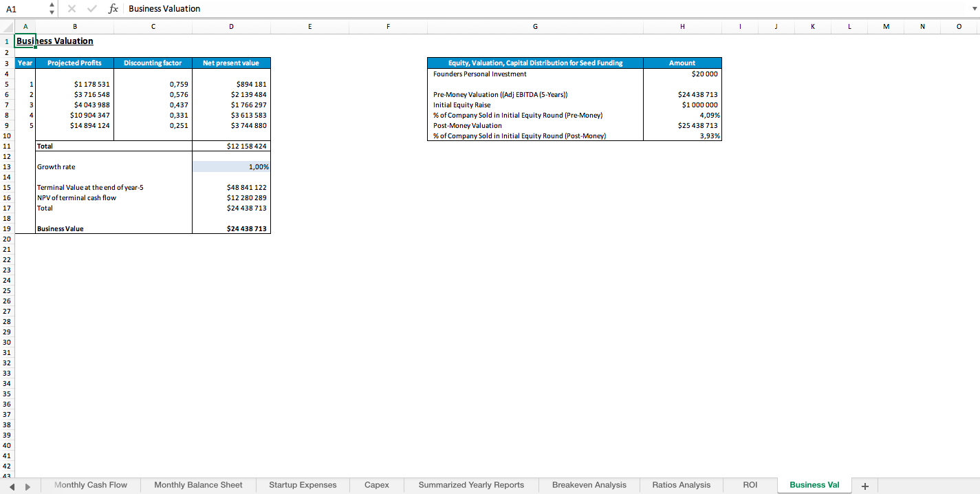
Task: Switch to the ROI tab
Action: 750,485
